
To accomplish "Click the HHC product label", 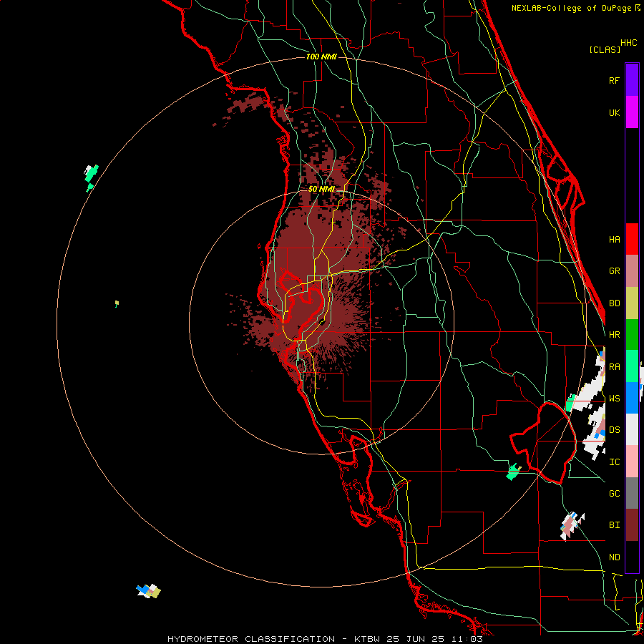I will 629,43.
